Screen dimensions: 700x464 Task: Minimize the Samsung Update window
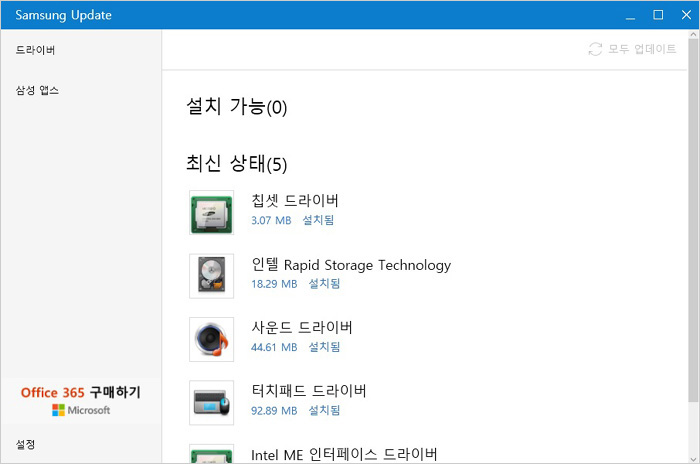pyautogui.click(x=630, y=15)
